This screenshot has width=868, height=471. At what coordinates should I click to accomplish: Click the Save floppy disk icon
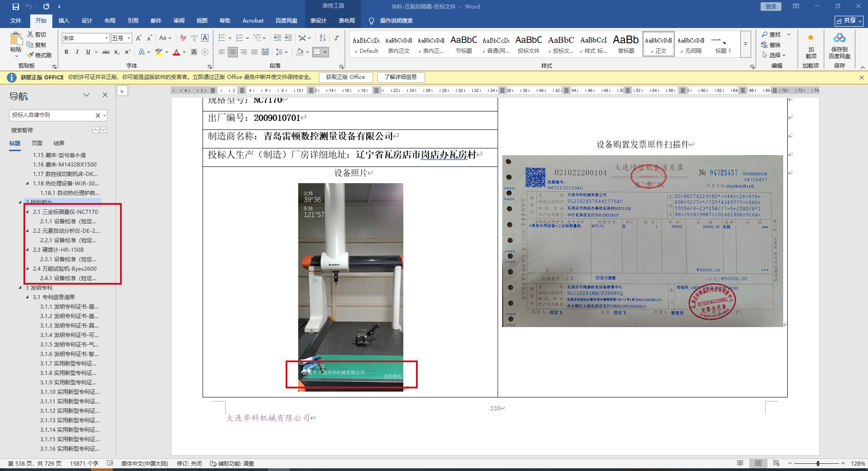pyautogui.click(x=16, y=6)
